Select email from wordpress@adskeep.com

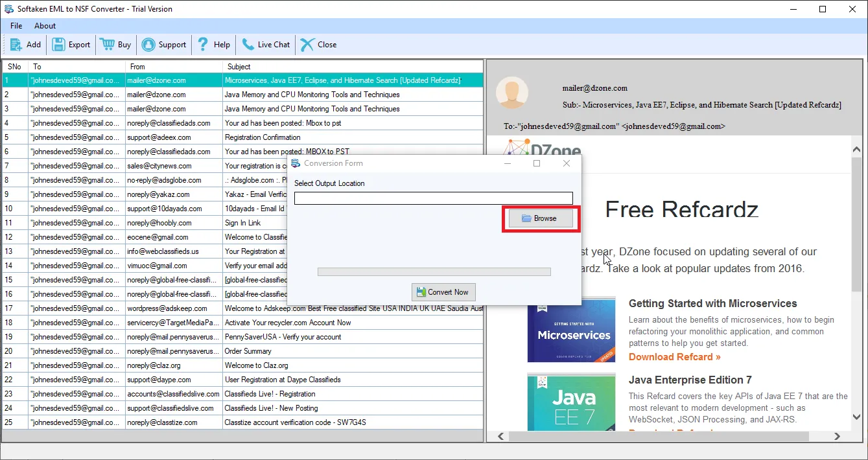pyautogui.click(x=242, y=308)
